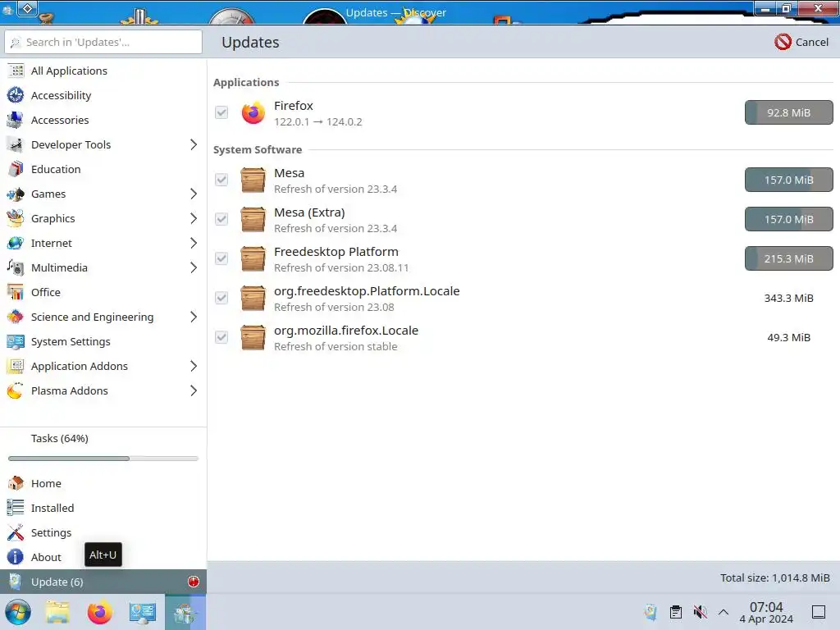Open the start menu on taskbar
840x630 pixels.
tap(18, 612)
